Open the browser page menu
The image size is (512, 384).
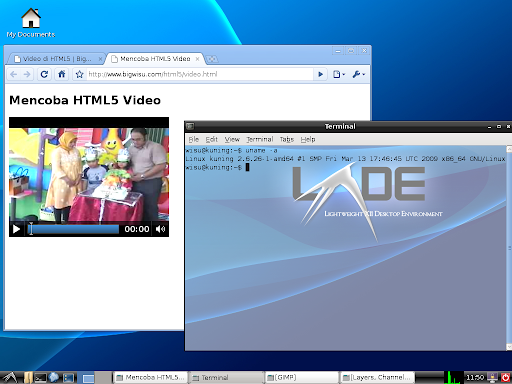[x=339, y=74]
